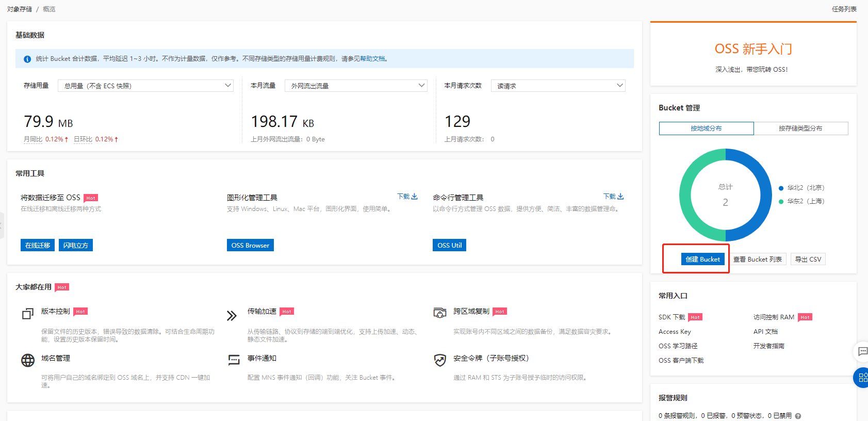The height and width of the screenshot is (421, 868).
Task: Open the 访问控制 RAM link
Action: (x=774, y=317)
